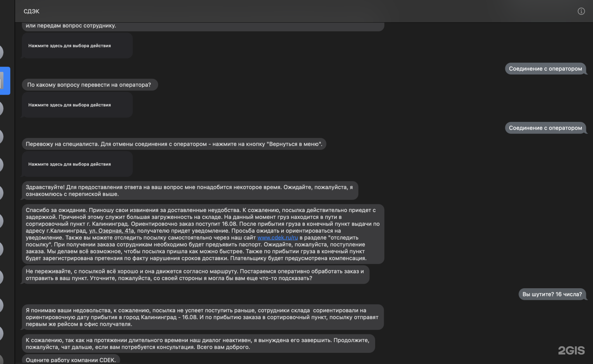This screenshot has height=364, width=593.
Task: Click 'По какому вопросу перевести на оператора?' message
Action: click(89, 85)
